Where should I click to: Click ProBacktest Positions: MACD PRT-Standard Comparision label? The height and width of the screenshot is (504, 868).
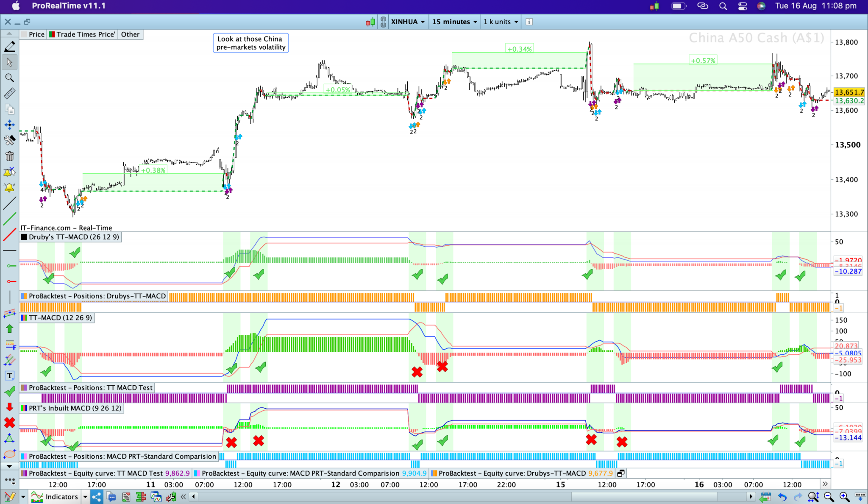[x=119, y=456]
